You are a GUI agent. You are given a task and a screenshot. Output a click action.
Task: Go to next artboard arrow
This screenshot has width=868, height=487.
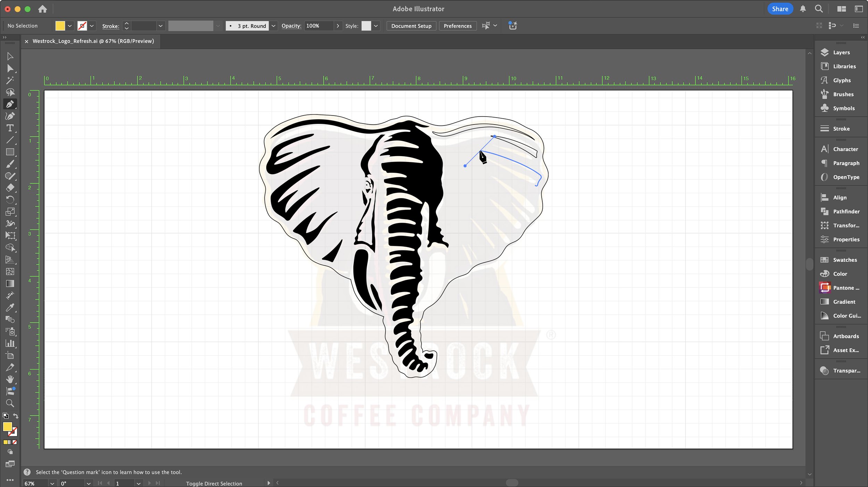tap(149, 483)
